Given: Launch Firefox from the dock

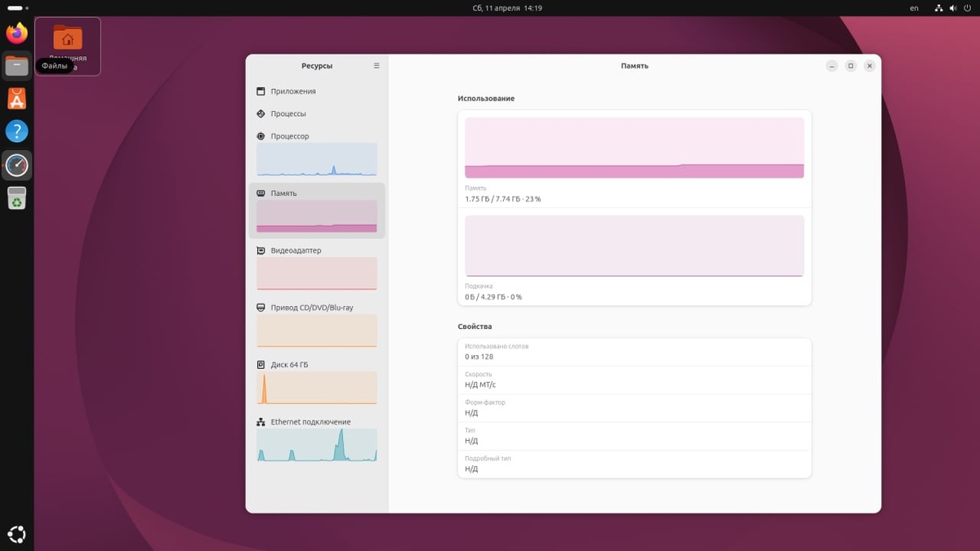Looking at the screenshot, I should [x=17, y=33].
